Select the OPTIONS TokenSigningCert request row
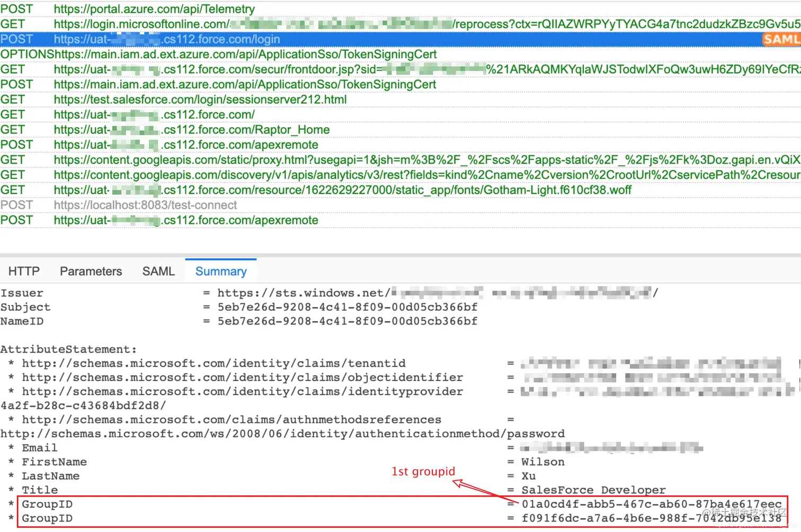The width and height of the screenshot is (801, 532). [400, 54]
